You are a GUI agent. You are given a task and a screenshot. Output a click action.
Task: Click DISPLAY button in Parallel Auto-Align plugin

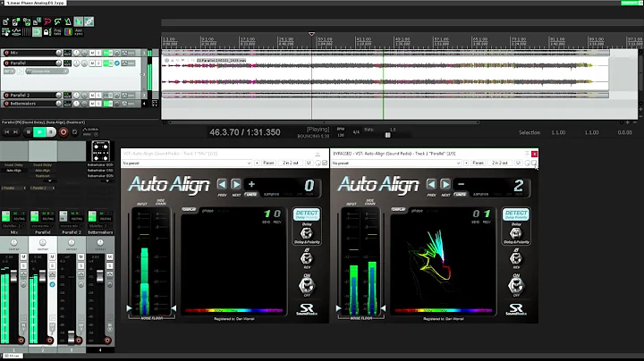click(398, 210)
